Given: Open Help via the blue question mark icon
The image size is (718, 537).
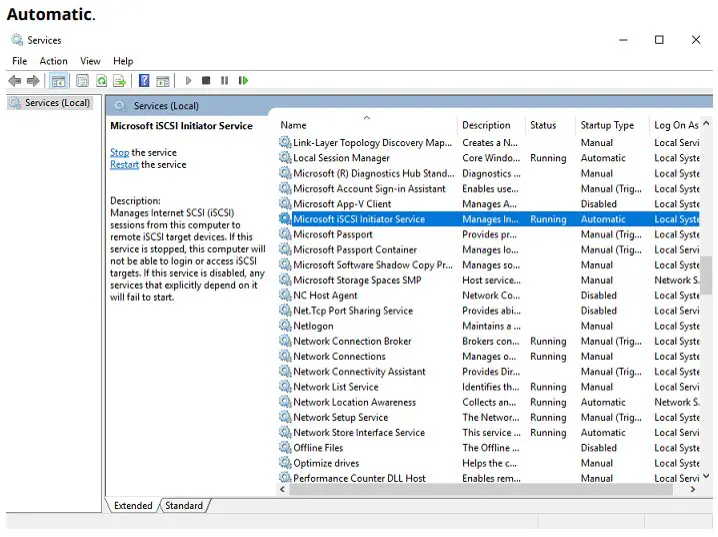Looking at the screenshot, I should pyautogui.click(x=144, y=81).
